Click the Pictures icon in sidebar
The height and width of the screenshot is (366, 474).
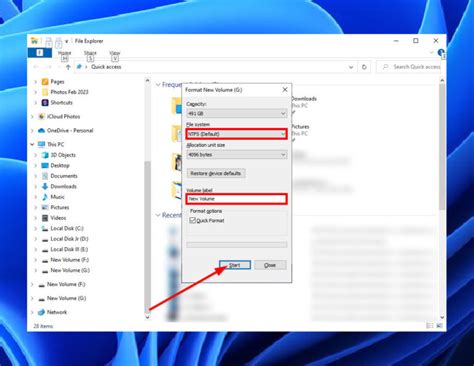(x=45, y=207)
